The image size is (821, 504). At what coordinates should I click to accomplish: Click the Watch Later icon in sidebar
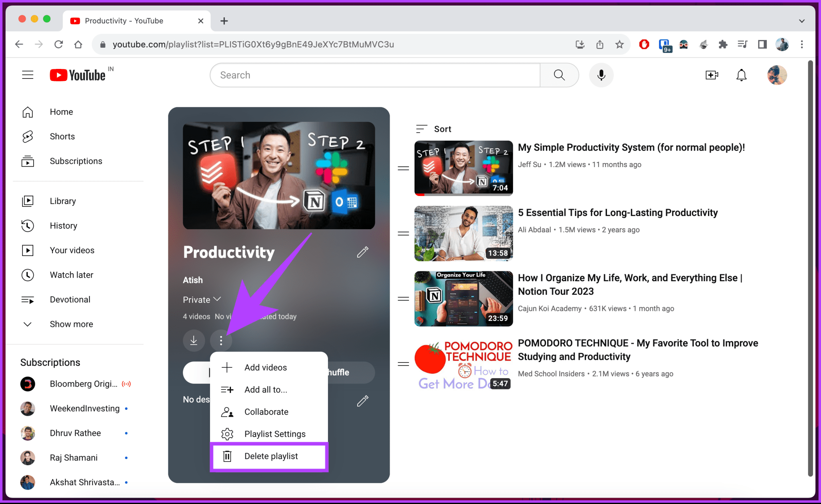coord(28,274)
